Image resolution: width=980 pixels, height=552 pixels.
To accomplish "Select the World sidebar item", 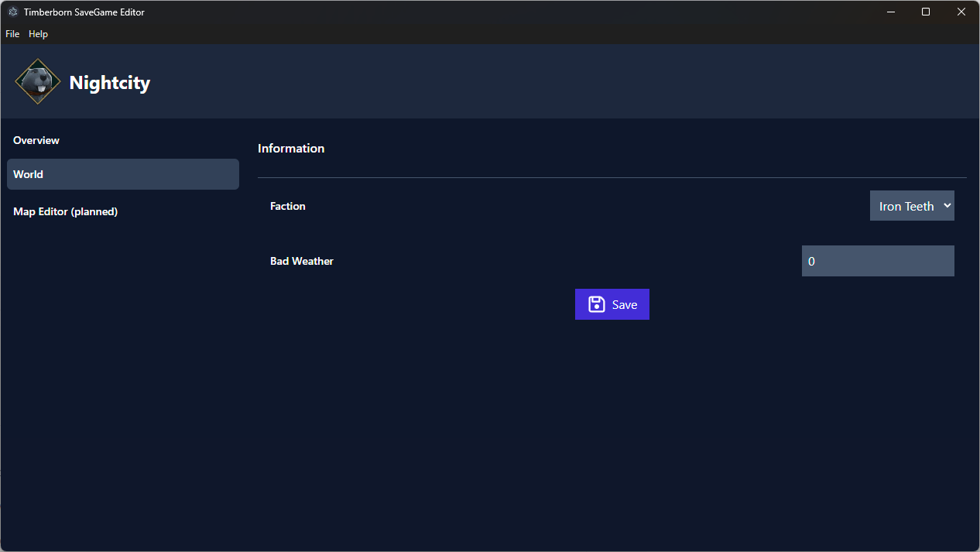I will point(122,174).
